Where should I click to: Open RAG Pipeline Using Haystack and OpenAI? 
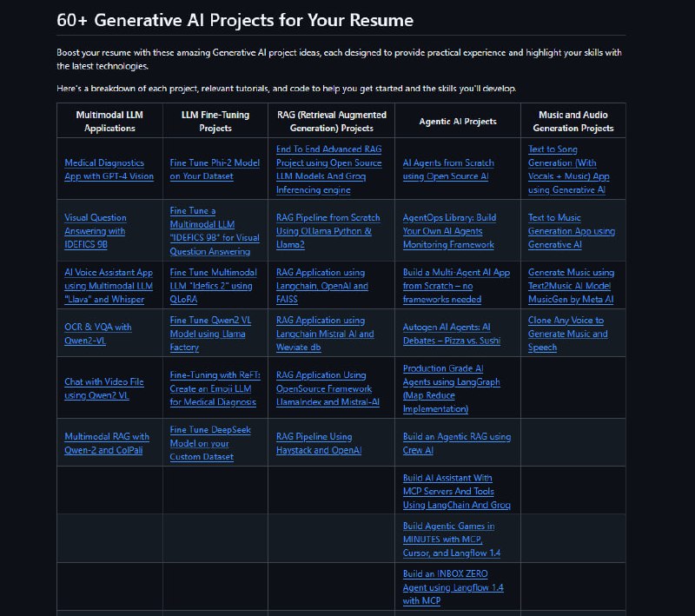(x=319, y=443)
